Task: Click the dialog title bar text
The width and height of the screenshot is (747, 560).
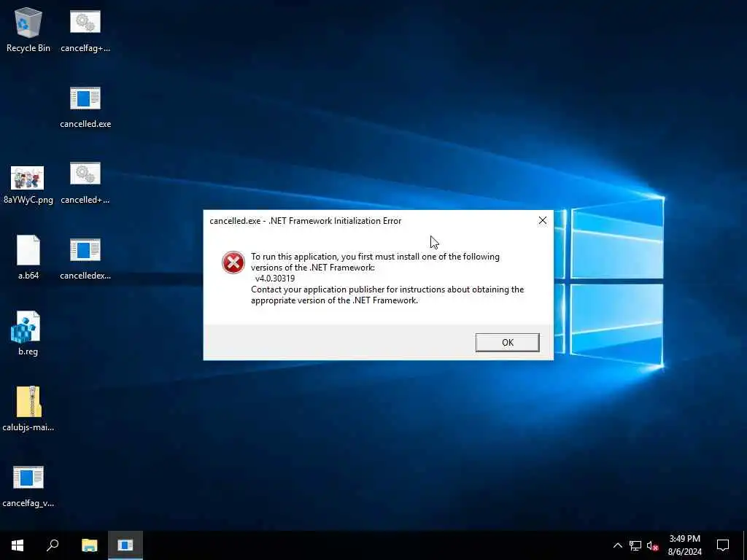Action: pyautogui.click(x=306, y=221)
